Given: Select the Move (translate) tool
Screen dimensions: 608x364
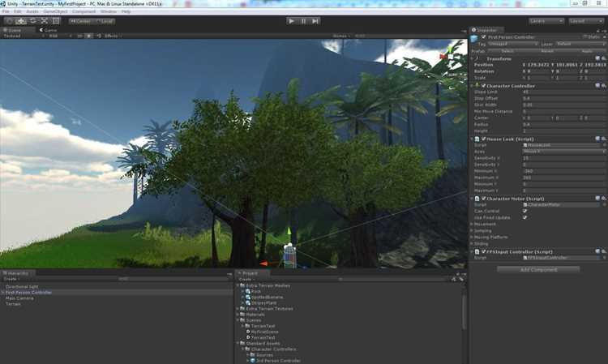Looking at the screenshot, I should [21, 21].
